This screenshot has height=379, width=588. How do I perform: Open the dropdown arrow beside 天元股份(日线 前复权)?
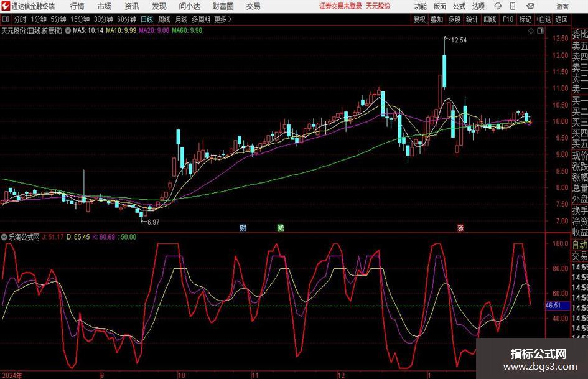[x=68, y=30]
